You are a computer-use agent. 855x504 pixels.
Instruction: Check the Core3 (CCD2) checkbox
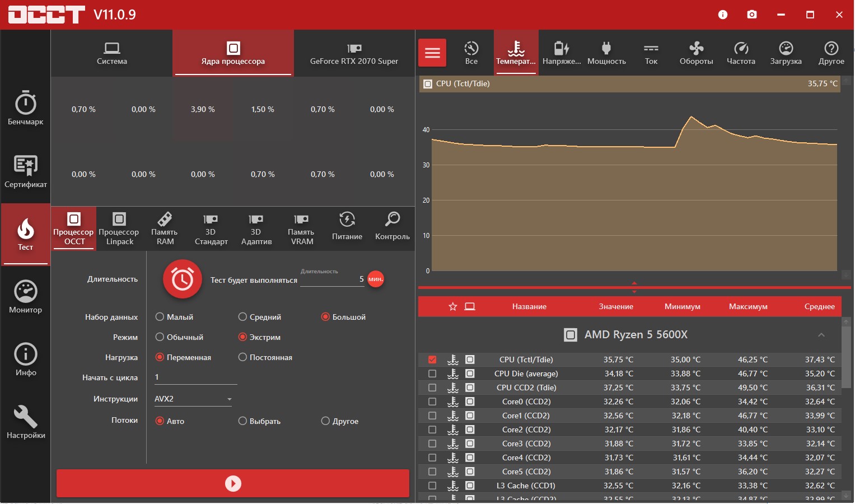[432, 444]
